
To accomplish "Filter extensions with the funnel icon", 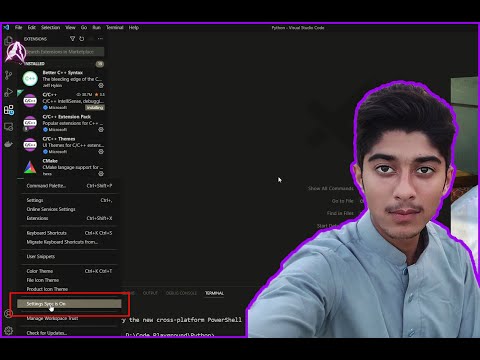I will tap(72, 39).
